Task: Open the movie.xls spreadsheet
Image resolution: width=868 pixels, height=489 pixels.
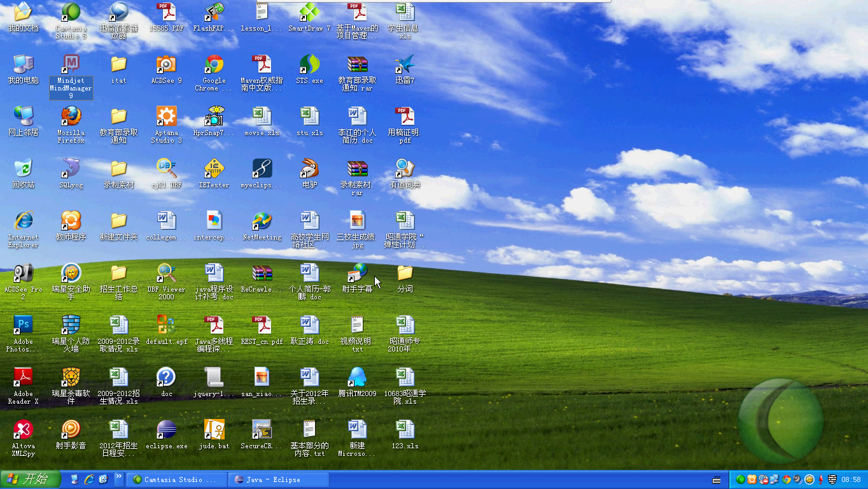Action: (262, 116)
